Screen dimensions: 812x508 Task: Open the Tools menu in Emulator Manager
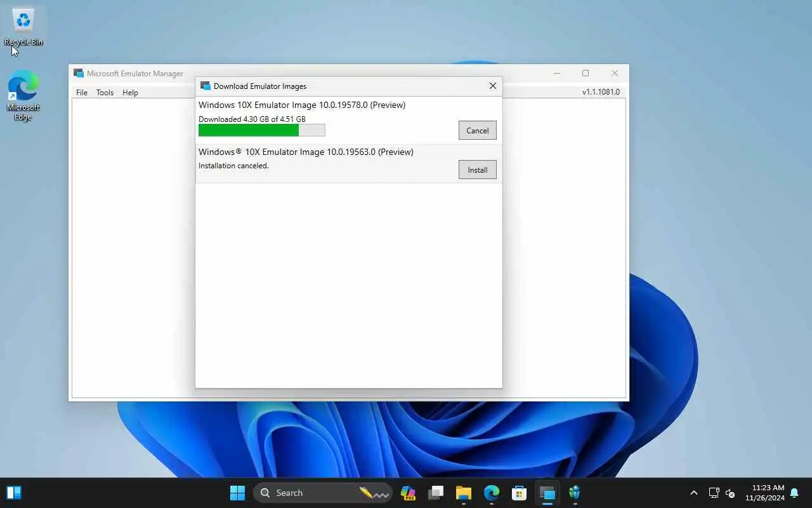click(x=105, y=93)
